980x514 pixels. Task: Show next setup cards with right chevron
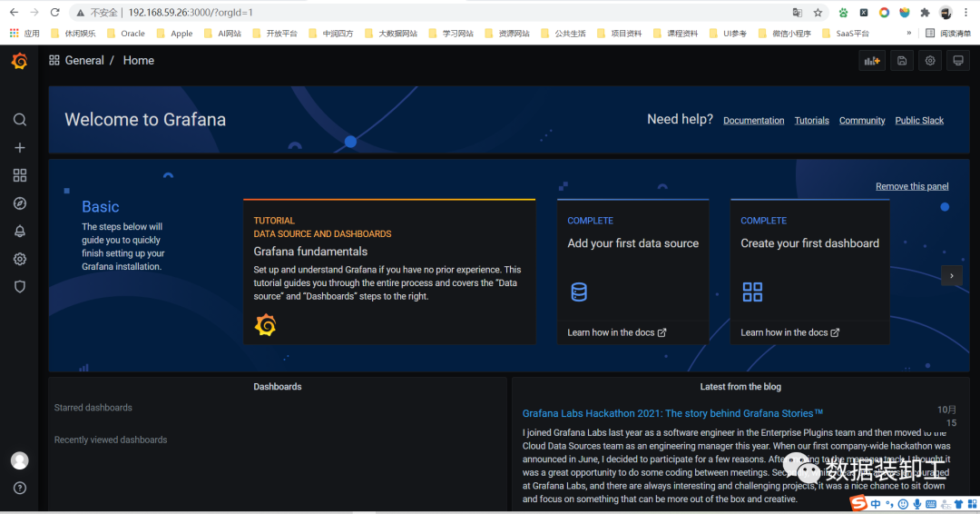click(952, 276)
